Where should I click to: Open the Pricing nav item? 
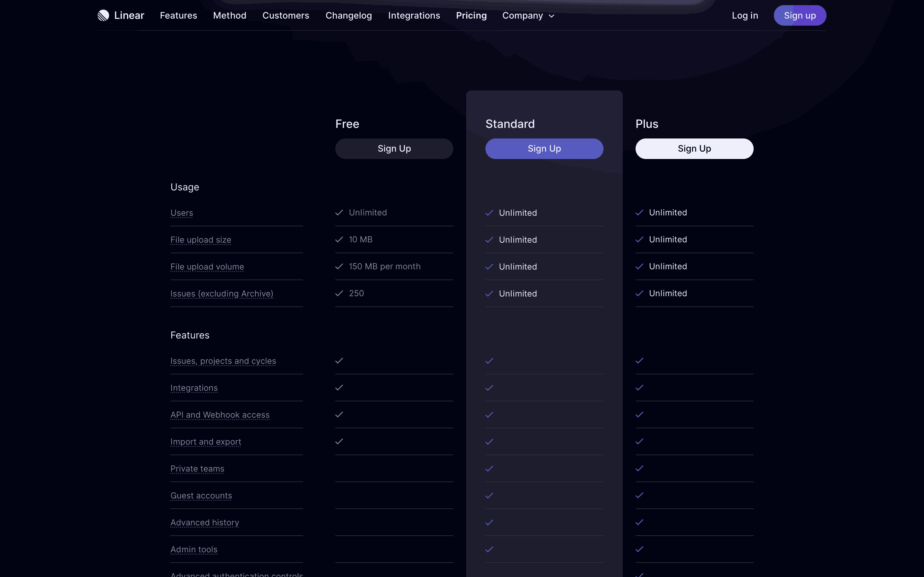click(472, 16)
